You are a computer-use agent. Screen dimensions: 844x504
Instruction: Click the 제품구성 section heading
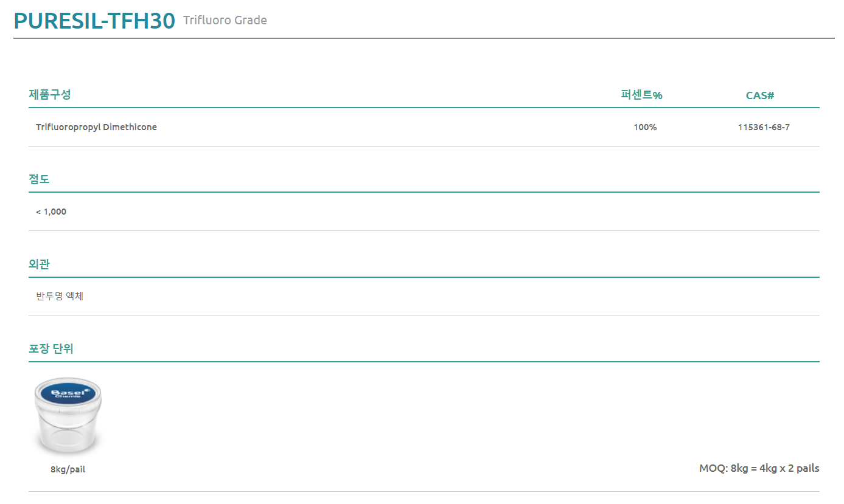pos(50,95)
